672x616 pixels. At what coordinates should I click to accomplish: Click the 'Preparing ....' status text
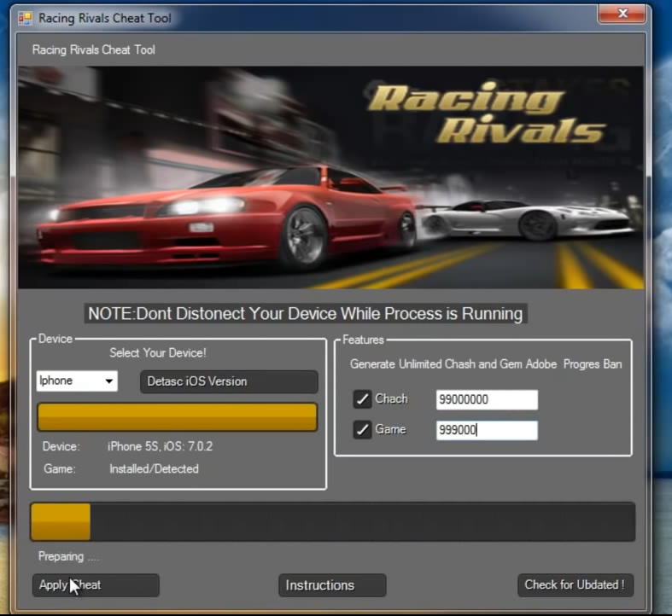click(x=68, y=556)
